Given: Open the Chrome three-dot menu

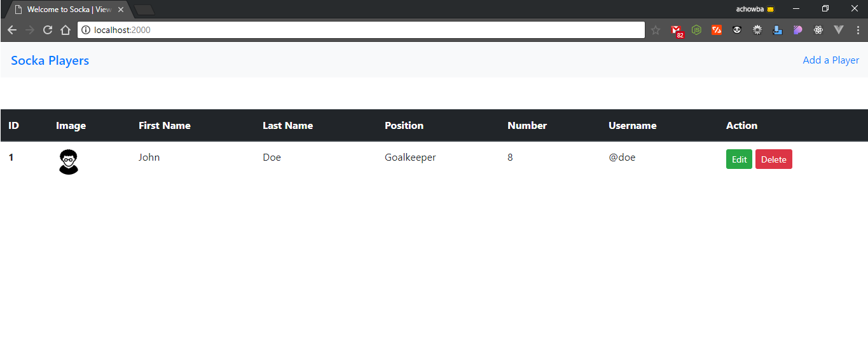Looking at the screenshot, I should (858, 30).
